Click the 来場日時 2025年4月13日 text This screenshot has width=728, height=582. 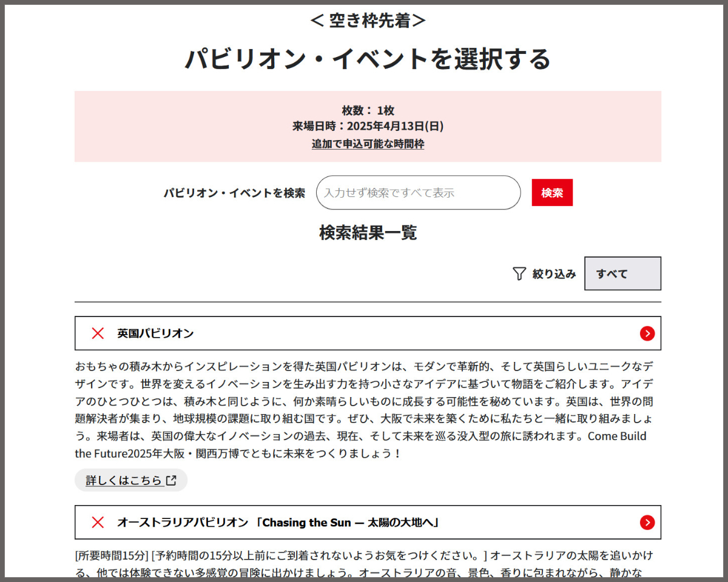[368, 126]
